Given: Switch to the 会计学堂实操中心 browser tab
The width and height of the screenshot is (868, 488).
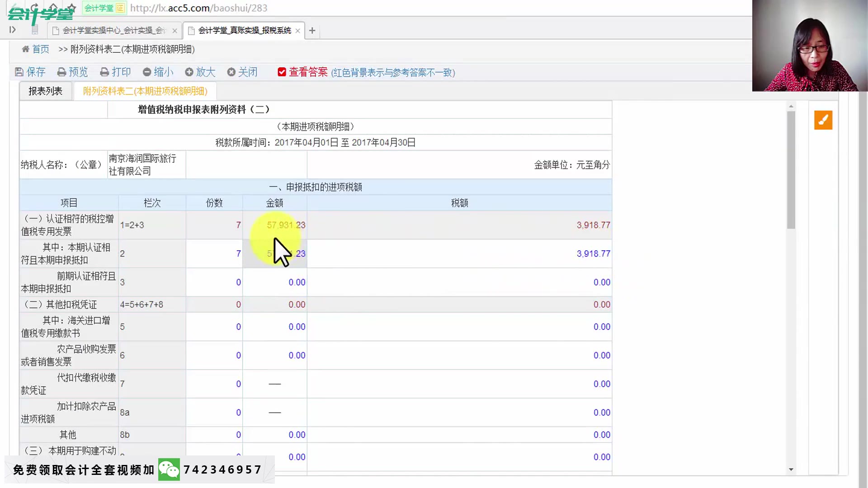Looking at the screenshot, I should [x=111, y=30].
